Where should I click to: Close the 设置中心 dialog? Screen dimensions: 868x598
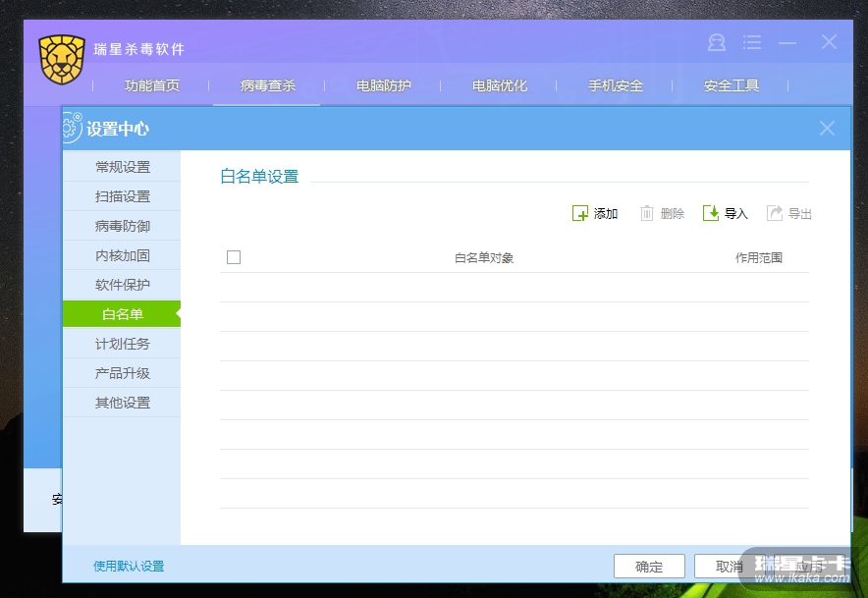pos(827,129)
